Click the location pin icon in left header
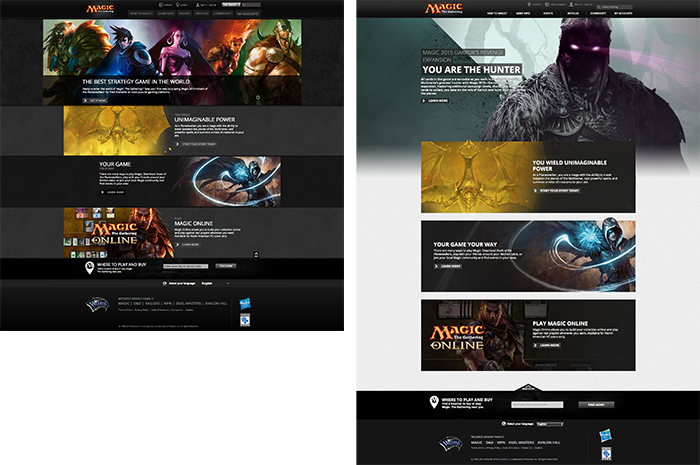 (178, 5)
